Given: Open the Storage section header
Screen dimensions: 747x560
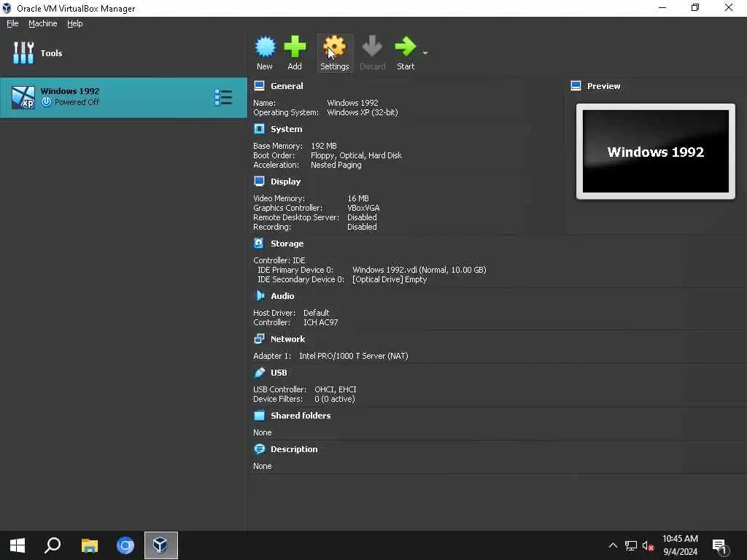Looking at the screenshot, I should [287, 244].
